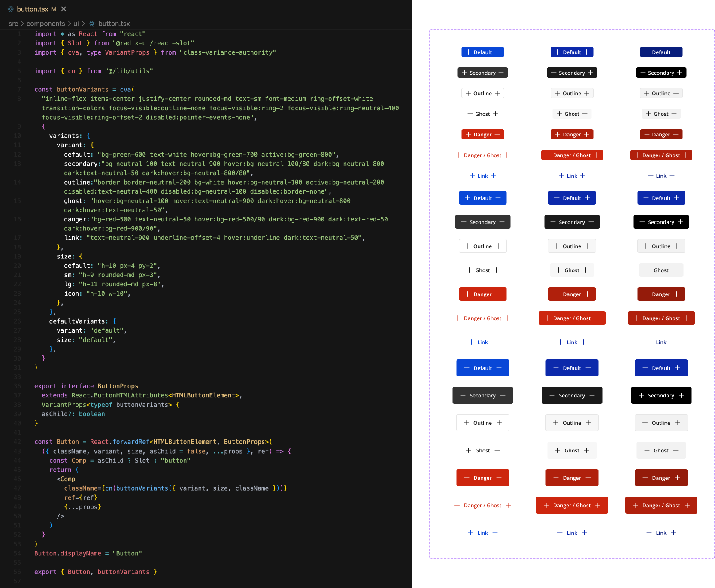Click the medium Default button in the middle column

point(572,198)
